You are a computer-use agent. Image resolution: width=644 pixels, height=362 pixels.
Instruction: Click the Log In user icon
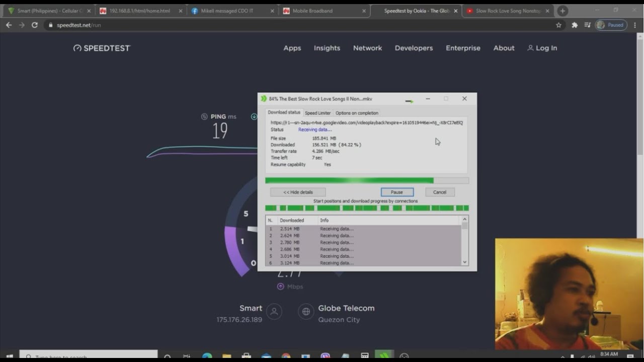pos(530,48)
